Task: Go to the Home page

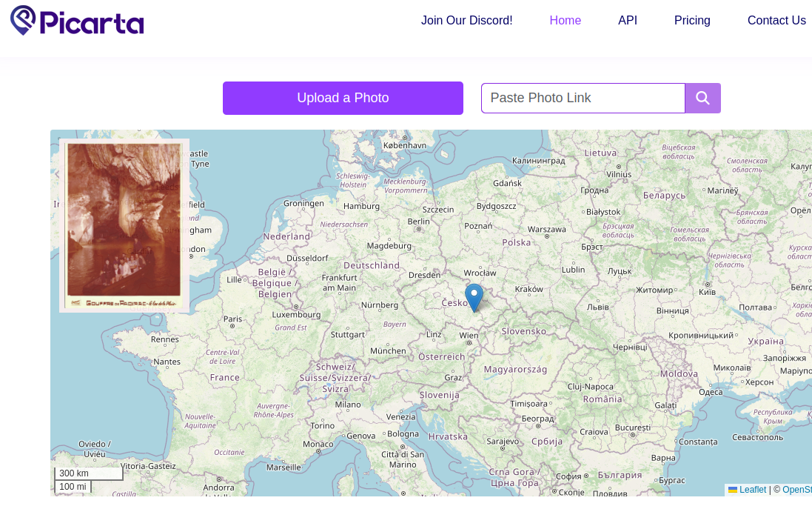Action: [x=565, y=21]
